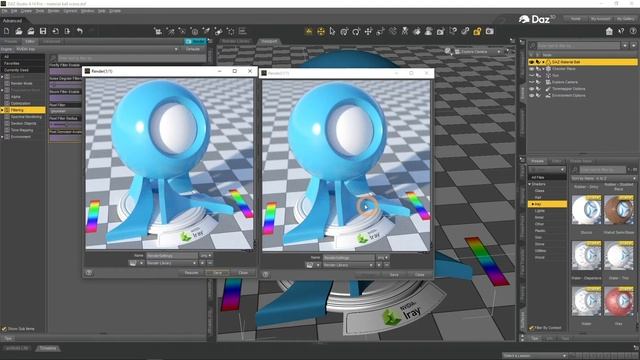Viewport: 640px width, 360px height.
Task: Select the Node Selection arrow tool
Action: coord(332,31)
